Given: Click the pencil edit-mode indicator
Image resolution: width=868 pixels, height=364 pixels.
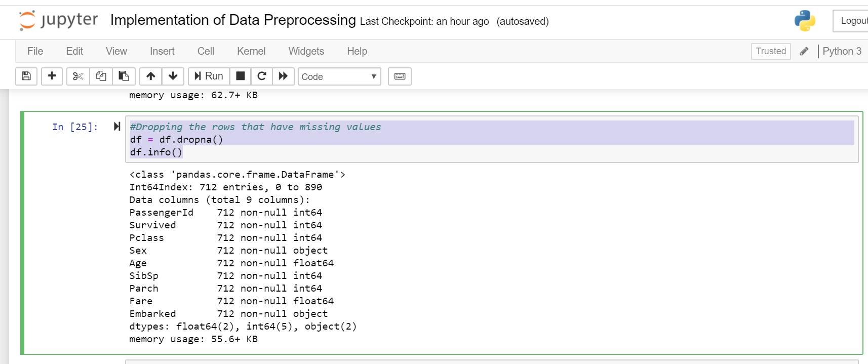Looking at the screenshot, I should tap(804, 51).
